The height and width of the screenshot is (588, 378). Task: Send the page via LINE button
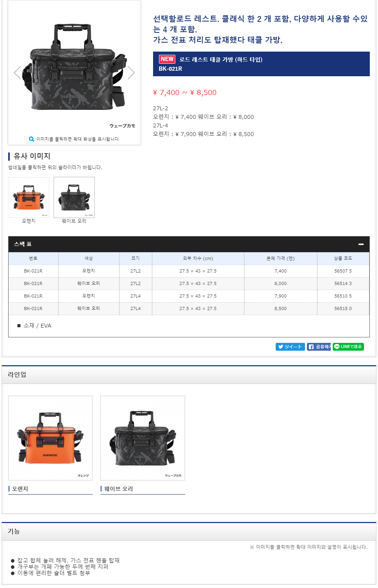coord(348,347)
